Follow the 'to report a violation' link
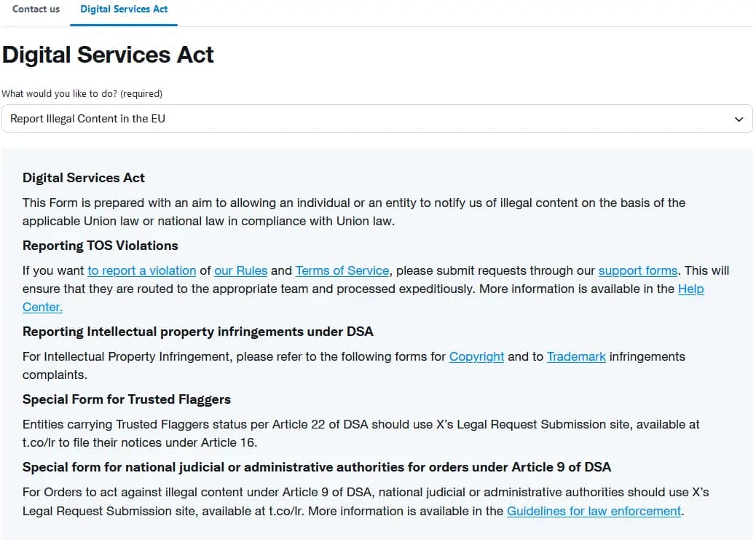The height and width of the screenshot is (540, 756). coord(141,270)
